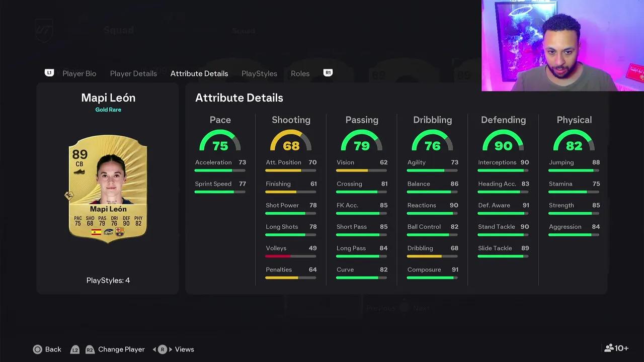The width and height of the screenshot is (644, 362).
Task: Click the Passing 79 gauge
Action: tap(362, 140)
